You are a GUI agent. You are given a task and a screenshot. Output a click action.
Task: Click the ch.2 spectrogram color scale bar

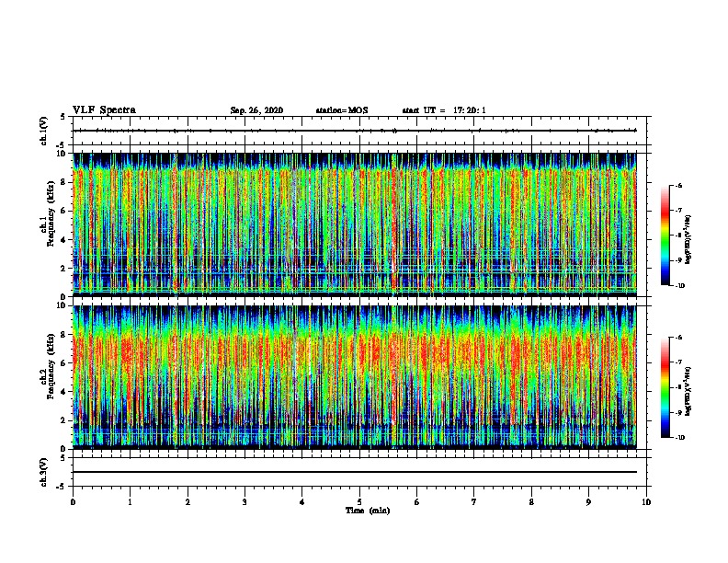pyautogui.click(x=665, y=387)
